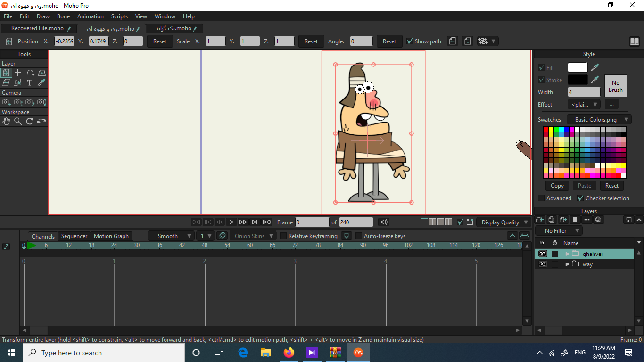Screen dimensions: 644x362
Task: Click the Reset style button
Action: 612,185
